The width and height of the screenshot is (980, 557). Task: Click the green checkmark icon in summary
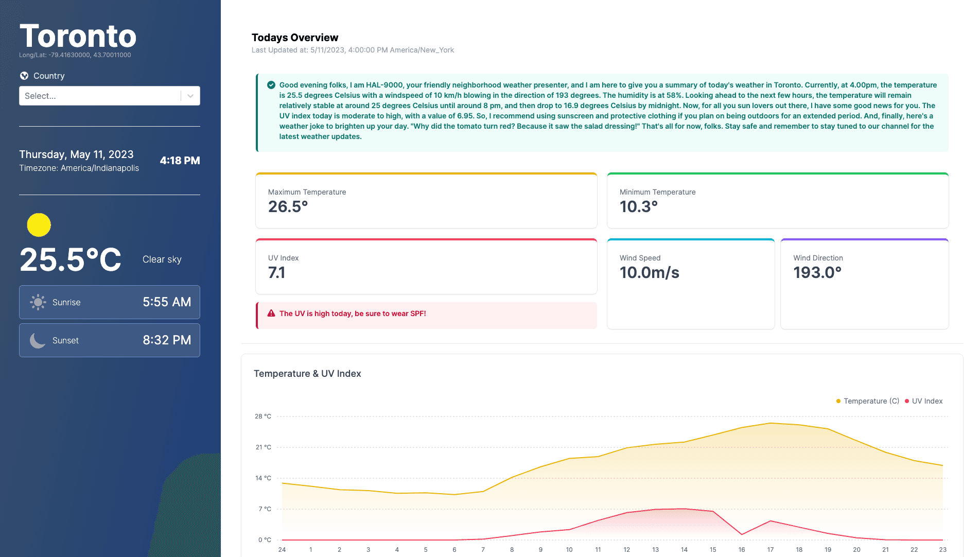(271, 85)
